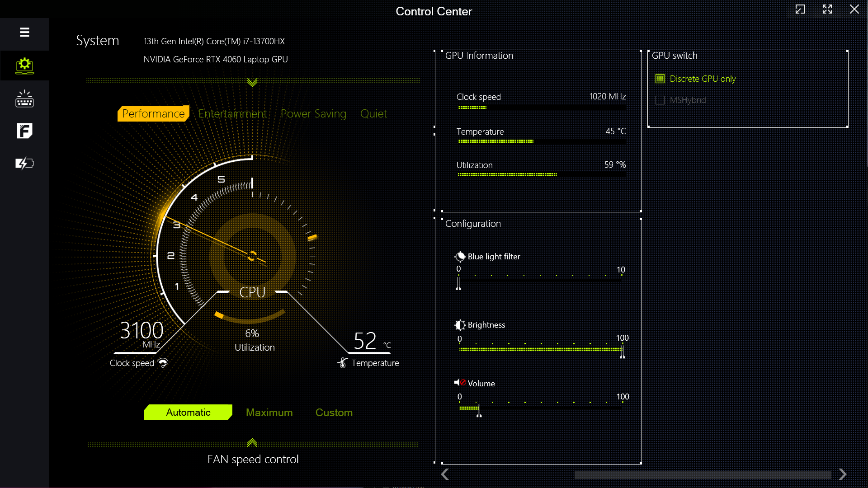Set fan speed to Maximum
This screenshot has width=868, height=488.
(269, 413)
